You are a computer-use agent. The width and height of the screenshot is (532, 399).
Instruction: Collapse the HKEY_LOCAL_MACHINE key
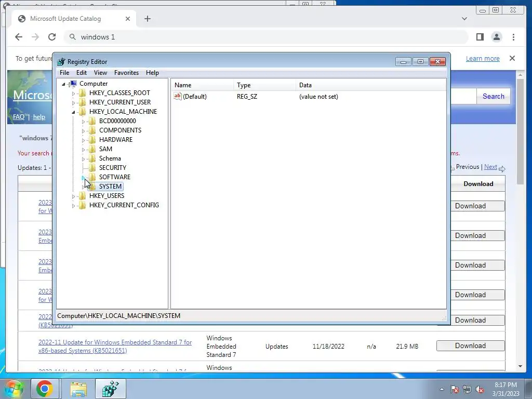pyautogui.click(x=73, y=112)
